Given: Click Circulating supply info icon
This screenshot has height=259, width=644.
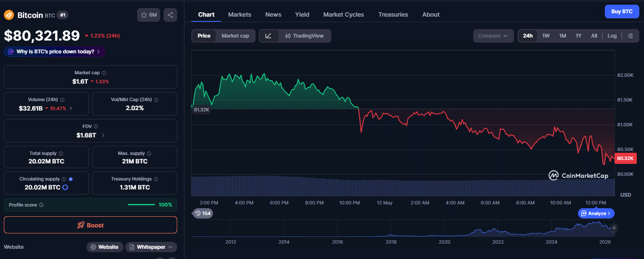Looking at the screenshot, I should [x=64, y=179].
